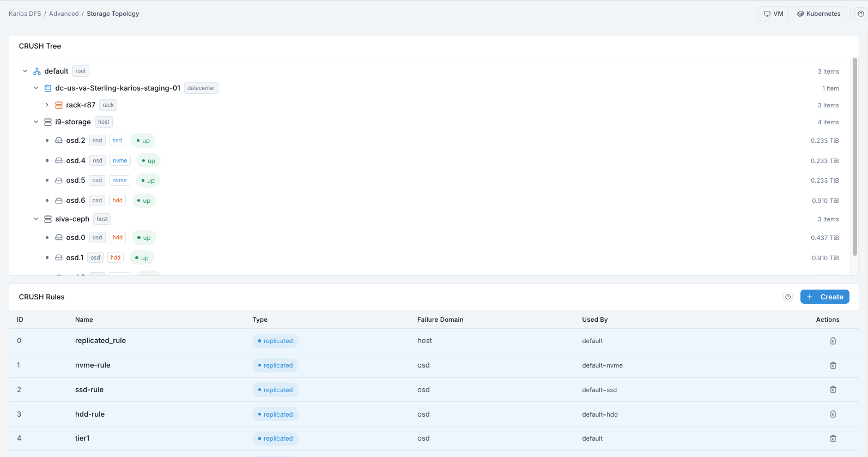The width and height of the screenshot is (868, 457).
Task: Delete the replicated_rule CRUSH rule
Action: (x=833, y=341)
